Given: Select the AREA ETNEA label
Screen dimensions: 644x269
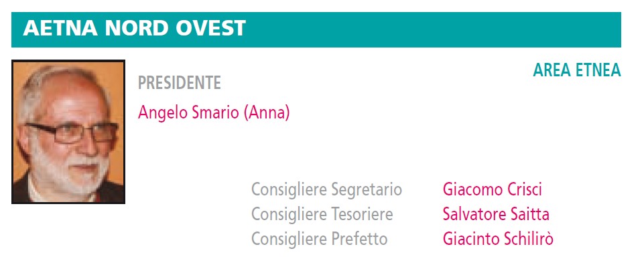Looking at the screenshot, I should (x=576, y=70).
